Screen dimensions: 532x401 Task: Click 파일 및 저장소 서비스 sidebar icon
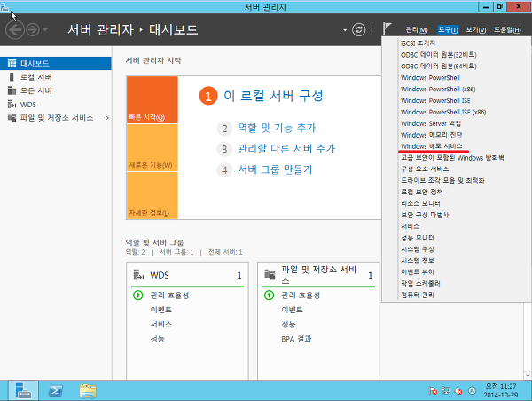[x=12, y=118]
